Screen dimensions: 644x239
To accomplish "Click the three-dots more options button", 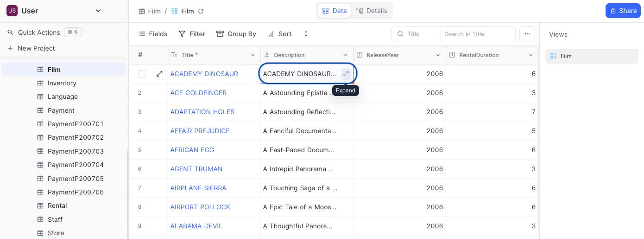I will [x=527, y=34].
